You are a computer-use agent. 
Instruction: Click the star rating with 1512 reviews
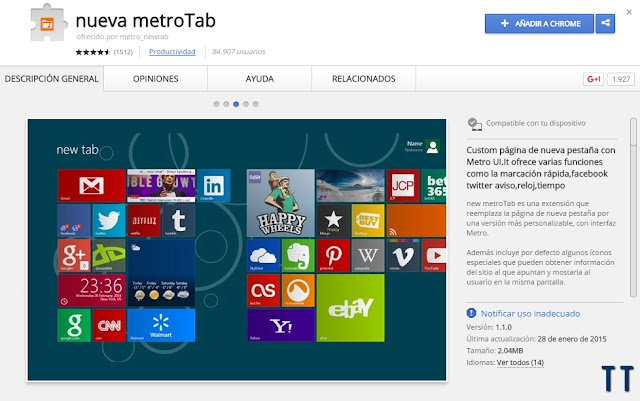93,52
